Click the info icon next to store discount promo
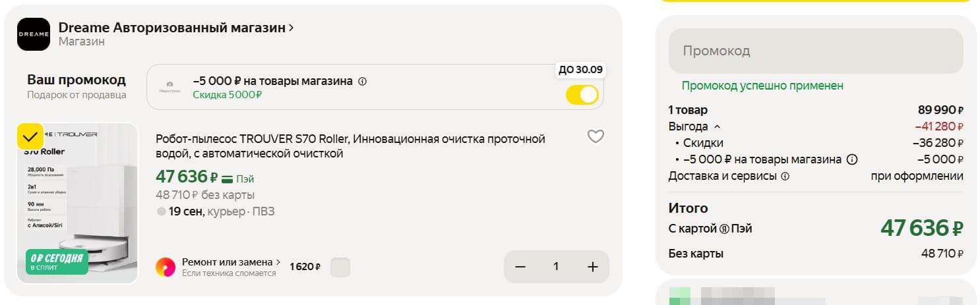Screen dimensions: 980x305 (x=362, y=82)
